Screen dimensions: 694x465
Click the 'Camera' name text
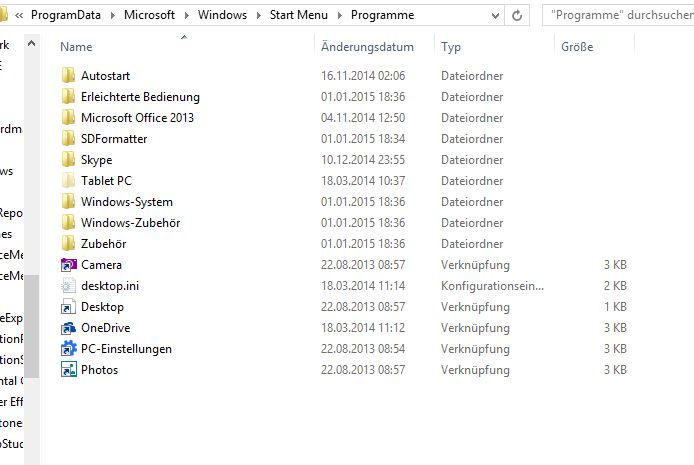pyautogui.click(x=101, y=265)
